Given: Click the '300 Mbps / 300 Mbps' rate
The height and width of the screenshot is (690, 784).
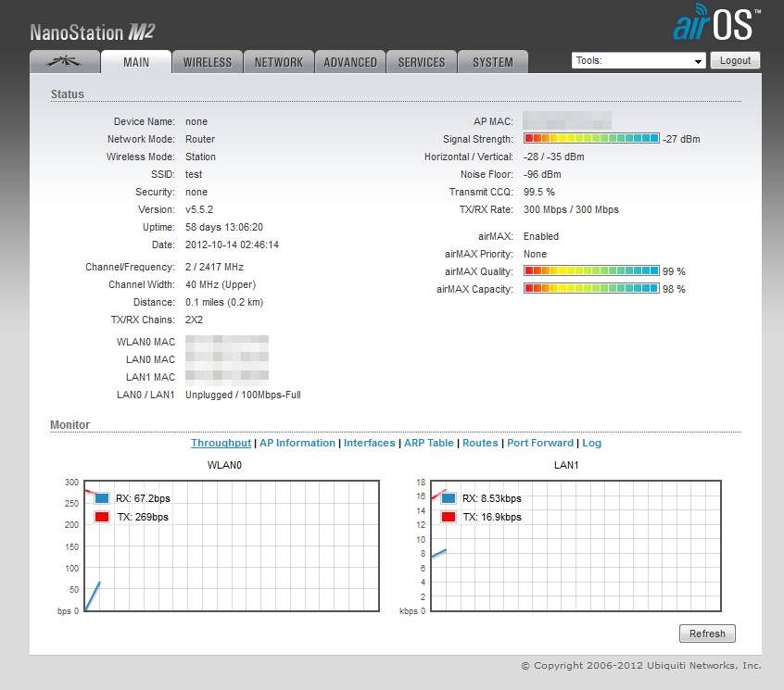Looking at the screenshot, I should coord(571,209).
